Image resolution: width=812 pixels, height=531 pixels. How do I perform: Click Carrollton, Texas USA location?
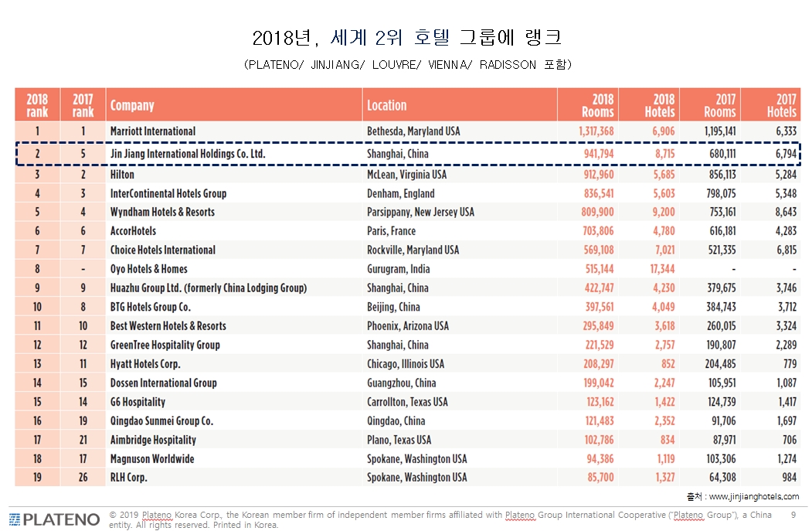point(408,402)
